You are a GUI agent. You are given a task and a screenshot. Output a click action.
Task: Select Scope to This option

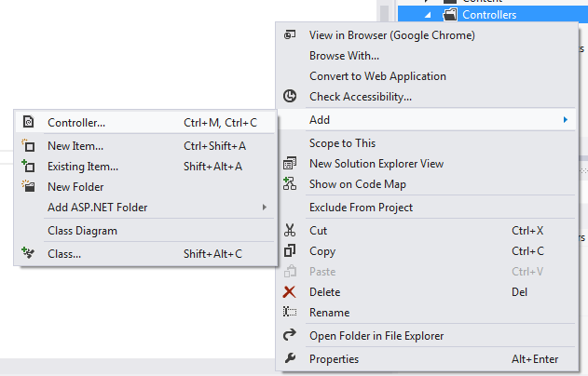[342, 143]
